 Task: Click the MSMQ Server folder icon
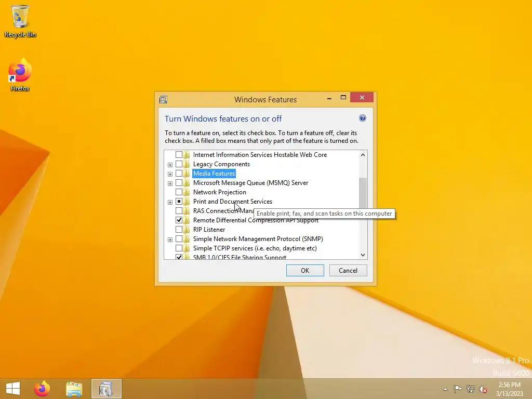[x=187, y=183]
